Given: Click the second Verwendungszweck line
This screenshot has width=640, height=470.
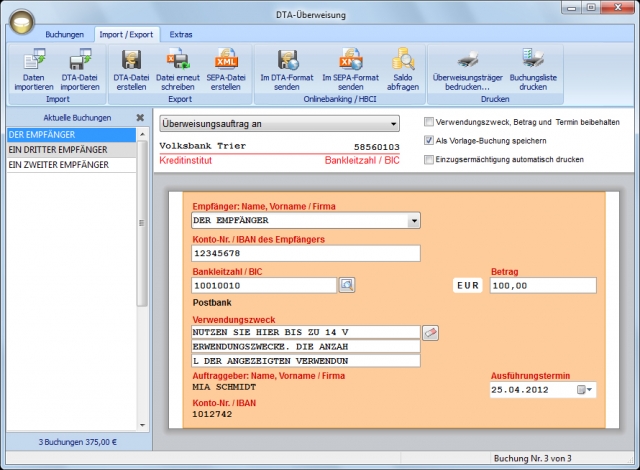Looking at the screenshot, I should pos(306,346).
